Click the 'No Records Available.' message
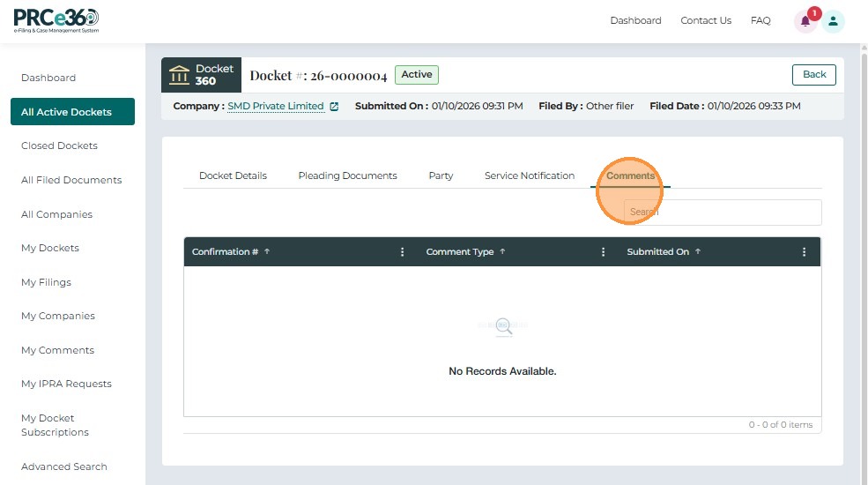 point(502,371)
